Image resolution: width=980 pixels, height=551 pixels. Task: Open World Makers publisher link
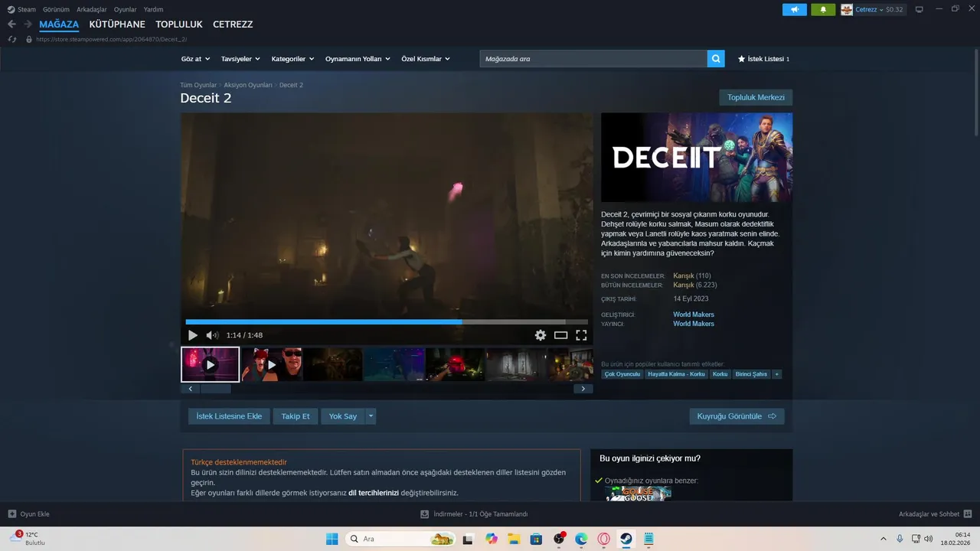coord(694,324)
